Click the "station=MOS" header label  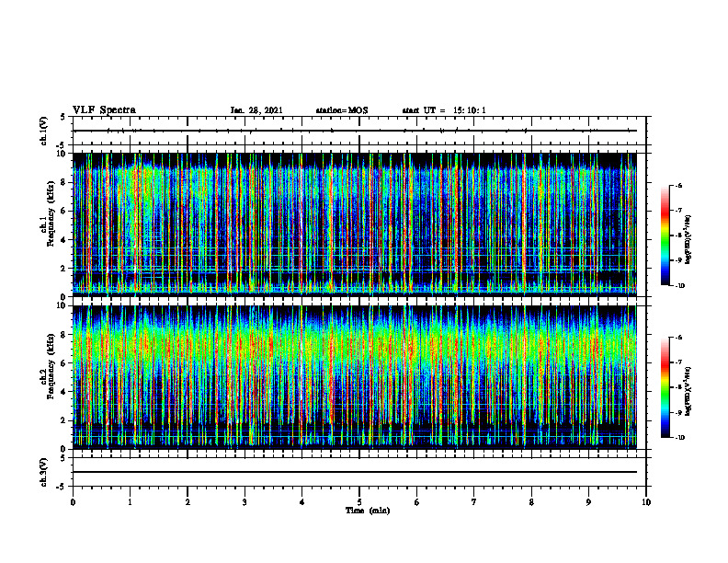tap(342, 110)
